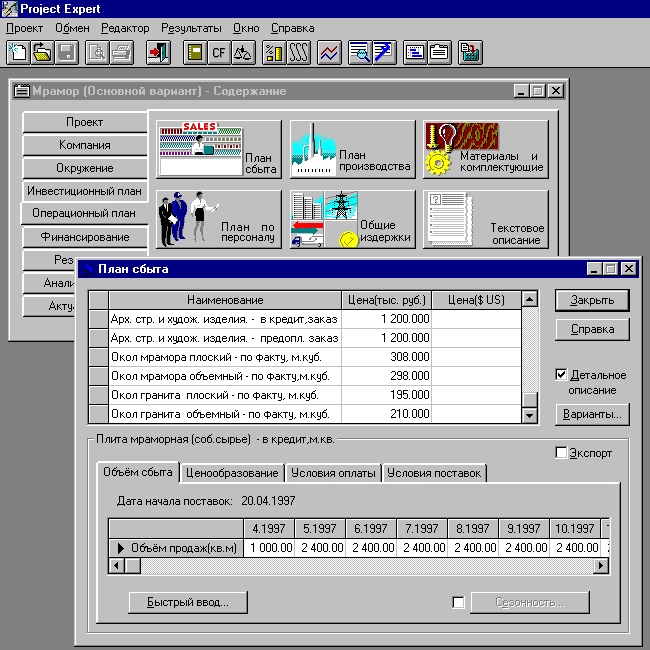Click the blue arrow list icon

click(x=384, y=52)
